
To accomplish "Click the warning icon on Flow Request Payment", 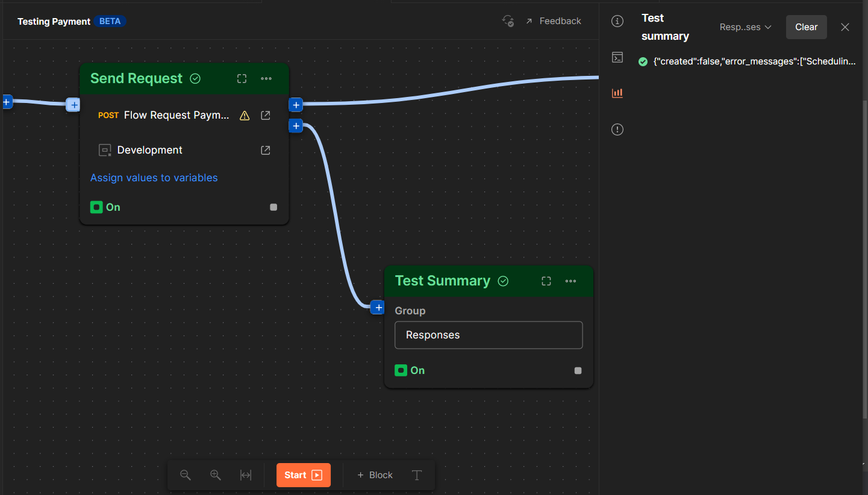I will (245, 115).
